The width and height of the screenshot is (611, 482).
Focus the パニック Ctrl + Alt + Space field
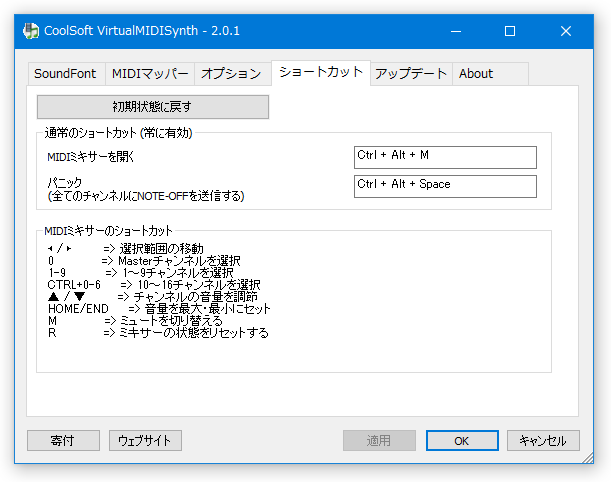tap(445, 186)
